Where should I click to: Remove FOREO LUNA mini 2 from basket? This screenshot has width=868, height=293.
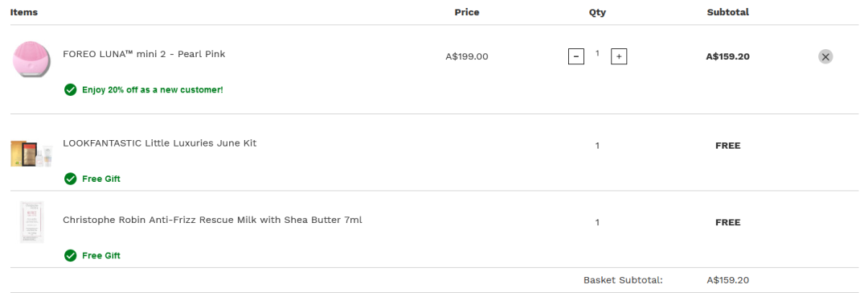[x=825, y=56]
